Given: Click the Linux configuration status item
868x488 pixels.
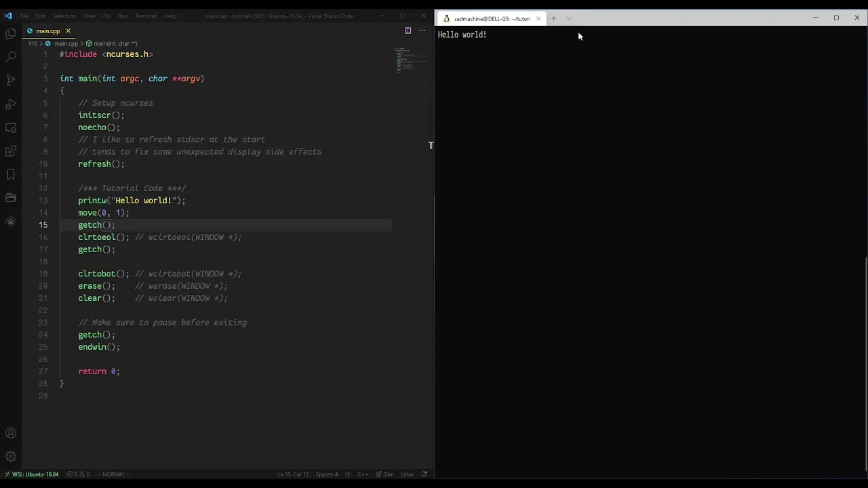Looking at the screenshot, I should coord(408,474).
